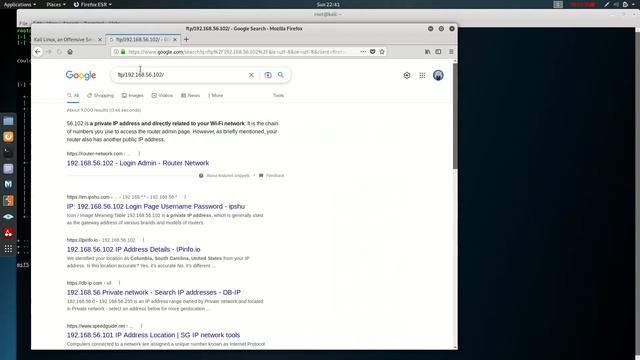Open Firefox Library icon
The width and height of the screenshot is (640, 360).
(x=427, y=52)
